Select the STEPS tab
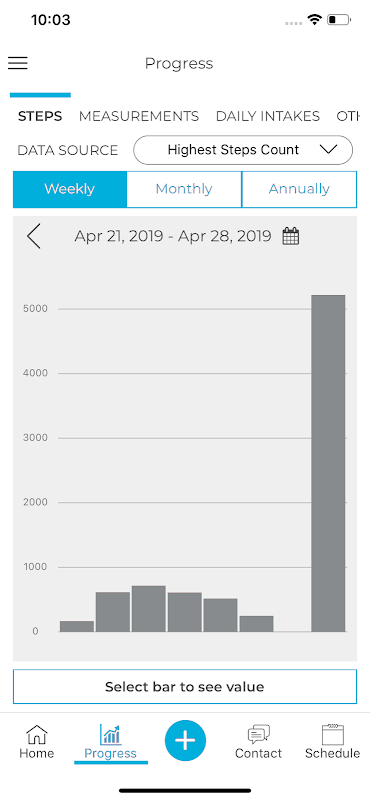The height and width of the screenshot is (800, 370). point(40,116)
